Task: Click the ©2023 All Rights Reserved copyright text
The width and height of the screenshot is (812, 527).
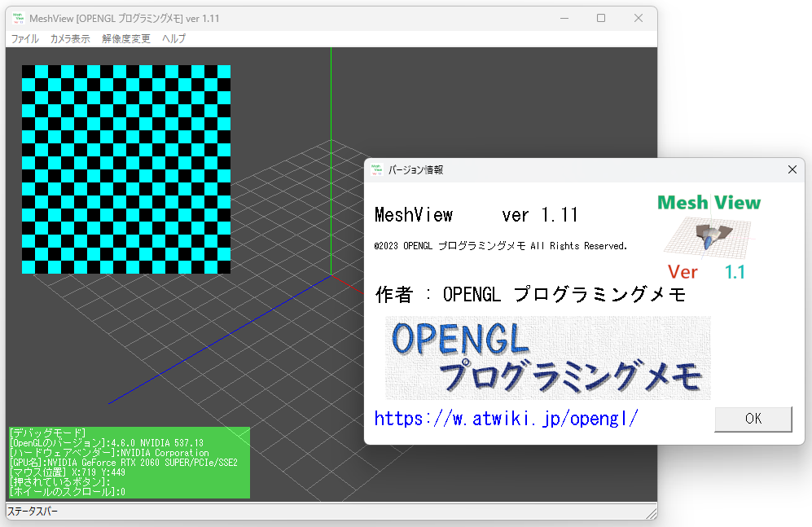Action: pos(500,246)
